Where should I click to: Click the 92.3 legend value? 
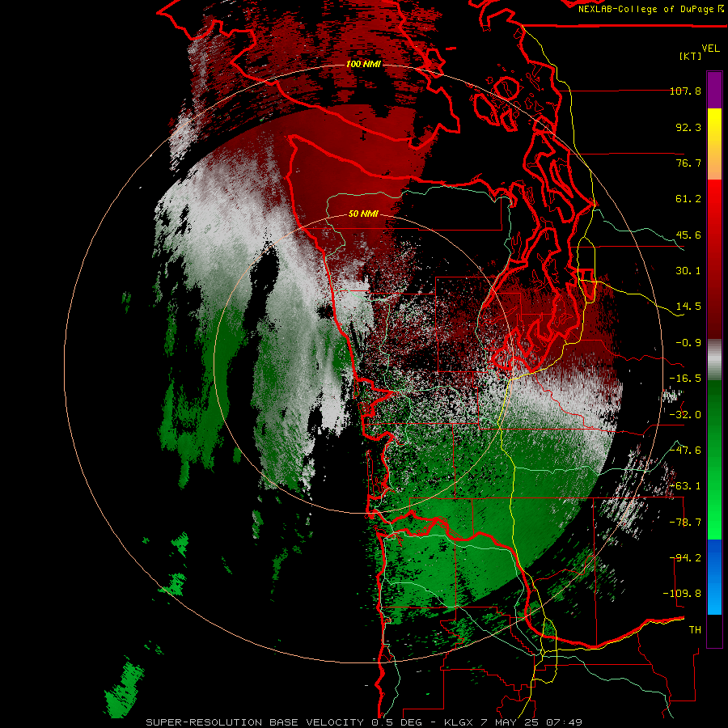688,127
